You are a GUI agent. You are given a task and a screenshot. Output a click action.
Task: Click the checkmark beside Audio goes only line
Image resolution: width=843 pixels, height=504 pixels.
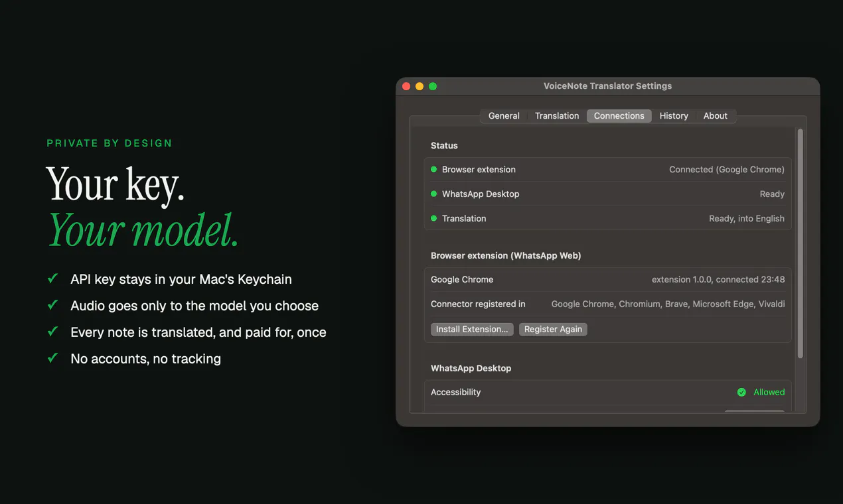point(52,305)
